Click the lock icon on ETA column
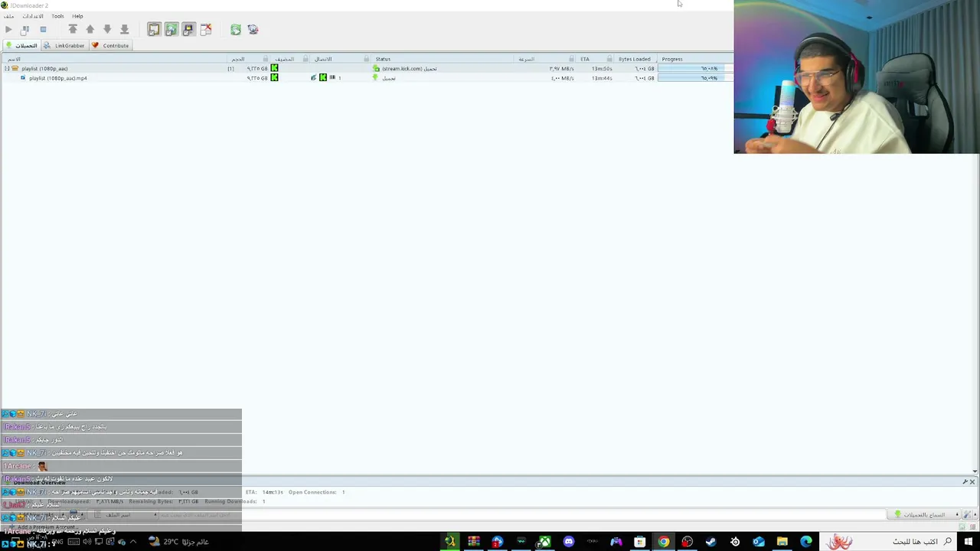The height and width of the screenshot is (551, 980). click(610, 59)
